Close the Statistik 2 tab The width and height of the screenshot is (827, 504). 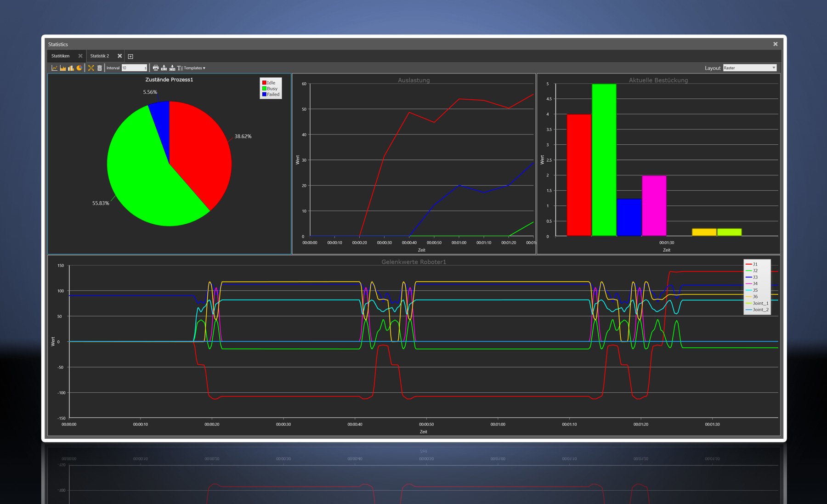[x=120, y=56]
